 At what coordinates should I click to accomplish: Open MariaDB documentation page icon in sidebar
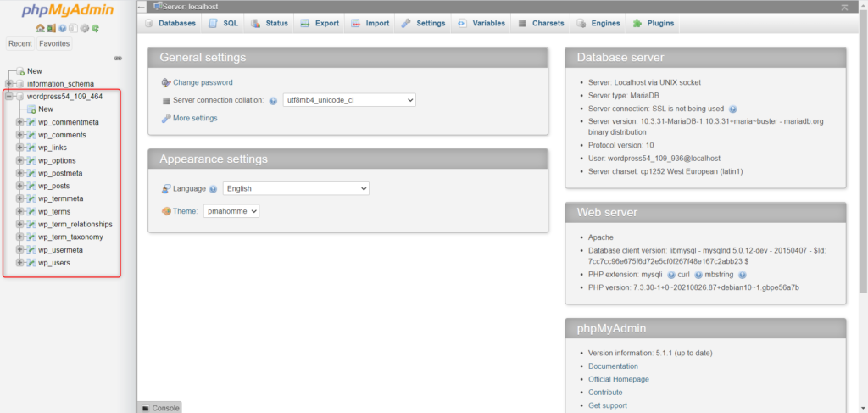73,28
